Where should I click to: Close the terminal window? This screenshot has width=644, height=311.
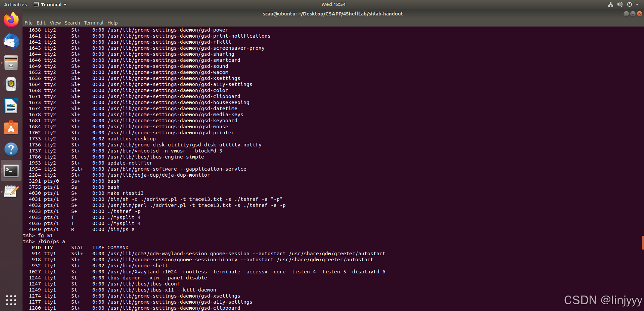tap(640, 14)
